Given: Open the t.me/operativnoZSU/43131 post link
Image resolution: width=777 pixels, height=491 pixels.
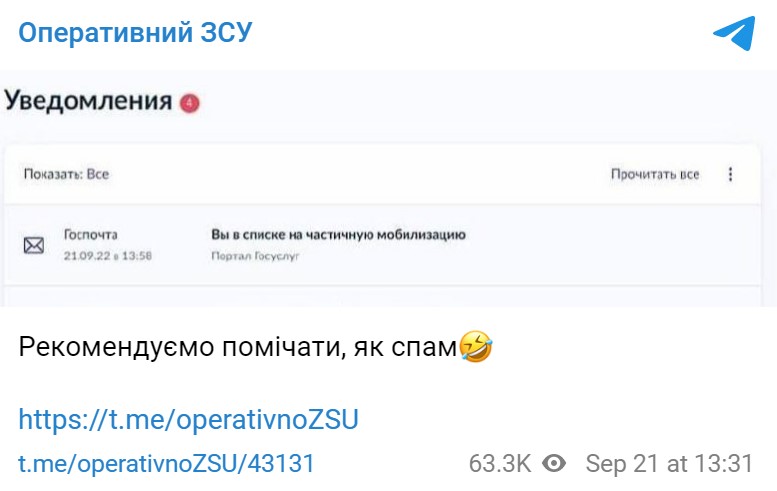Looking at the screenshot, I should pos(167,464).
